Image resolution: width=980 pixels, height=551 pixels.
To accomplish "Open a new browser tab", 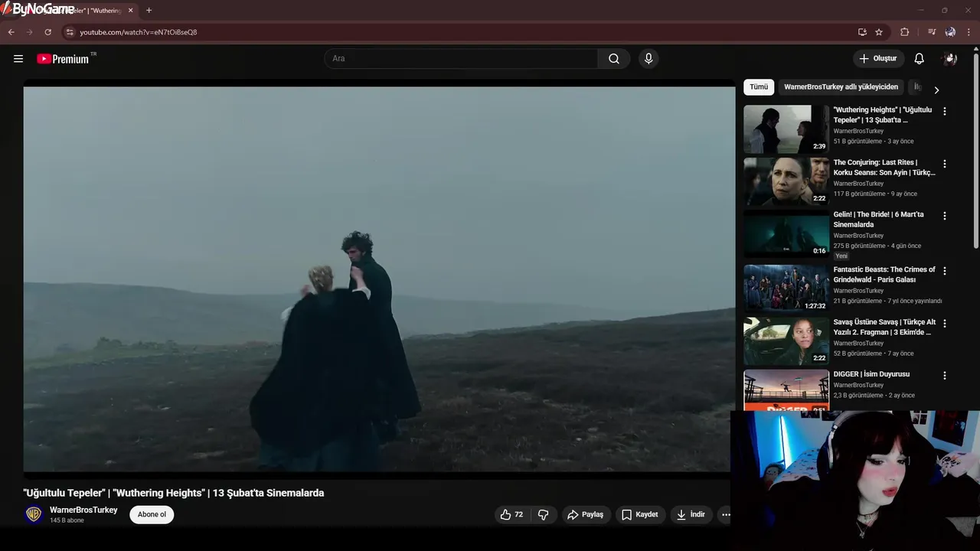I will 149,11.
